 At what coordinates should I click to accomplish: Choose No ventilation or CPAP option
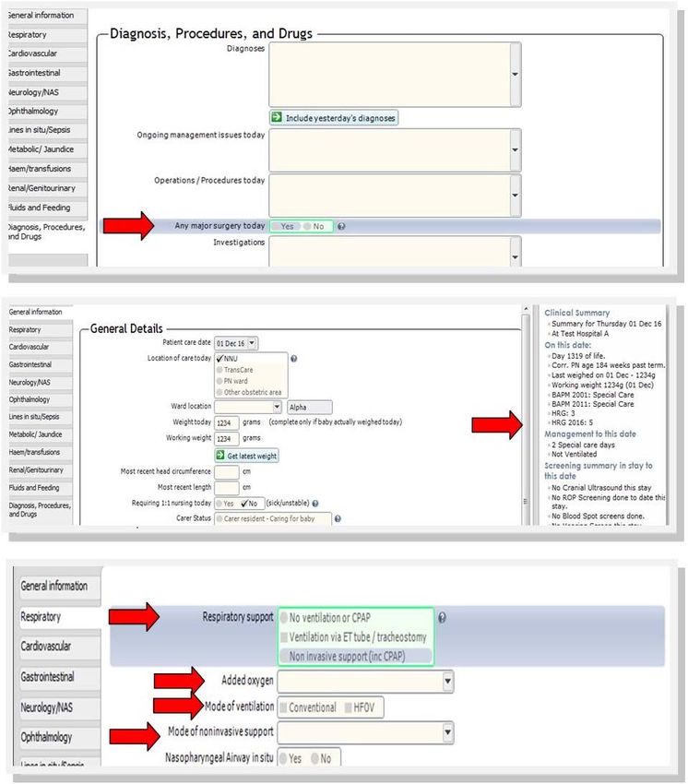click(x=326, y=618)
